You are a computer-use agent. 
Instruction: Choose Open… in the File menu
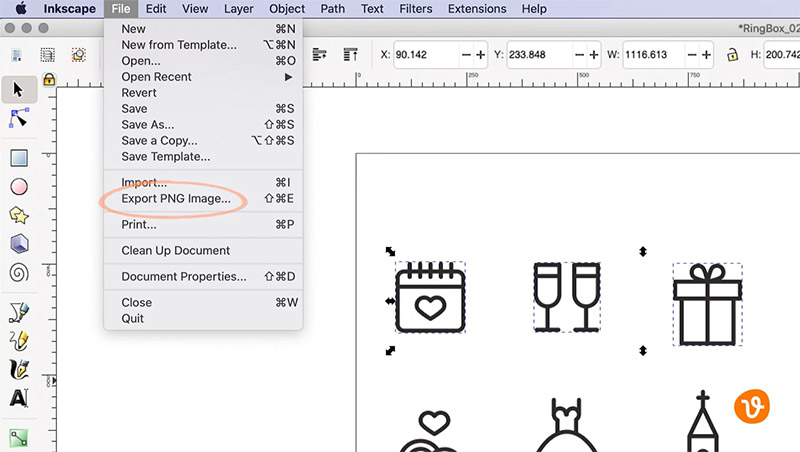click(x=203, y=61)
